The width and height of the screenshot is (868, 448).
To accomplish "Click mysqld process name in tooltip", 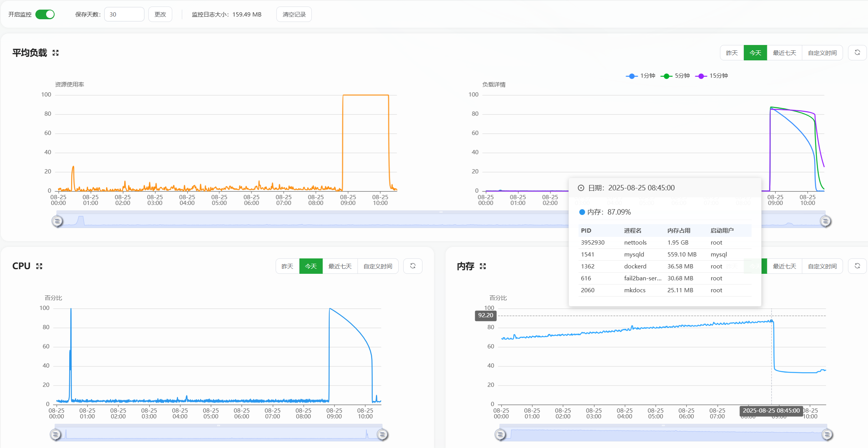I will pos(634,255).
